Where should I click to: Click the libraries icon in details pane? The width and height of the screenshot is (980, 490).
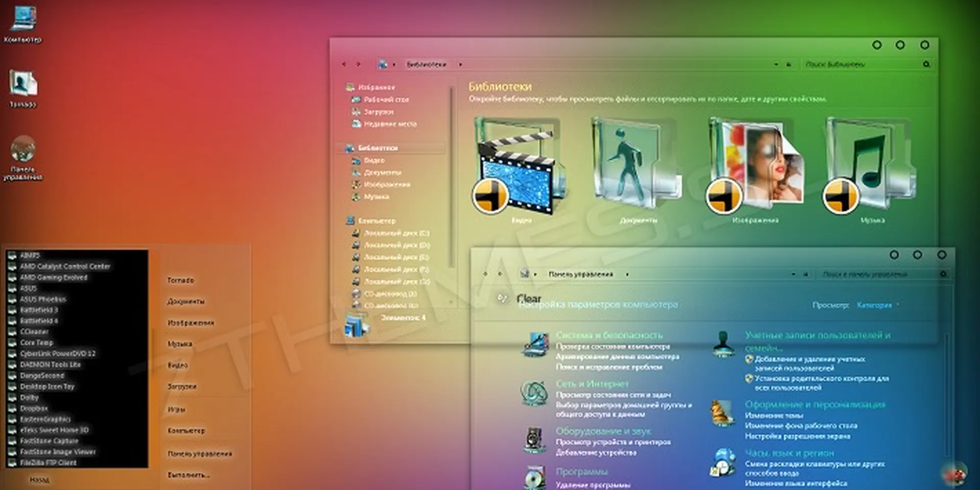pyautogui.click(x=357, y=325)
